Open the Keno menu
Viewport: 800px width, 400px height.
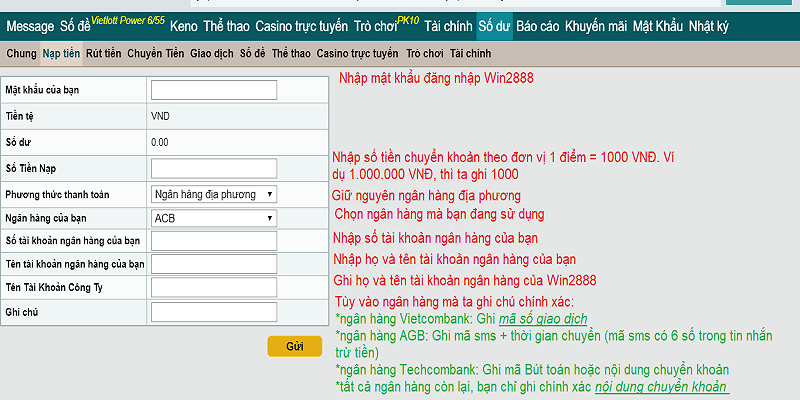[184, 27]
